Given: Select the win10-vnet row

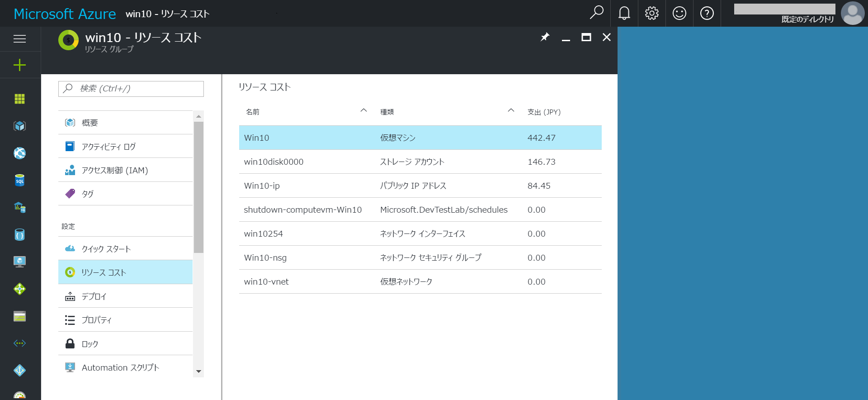Looking at the screenshot, I should (x=420, y=281).
